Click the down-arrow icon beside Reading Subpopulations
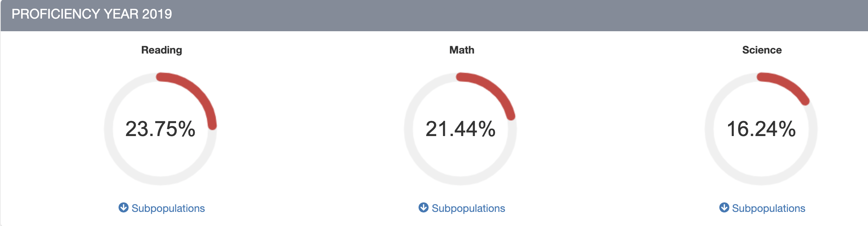This screenshot has height=226, width=868. tap(124, 207)
